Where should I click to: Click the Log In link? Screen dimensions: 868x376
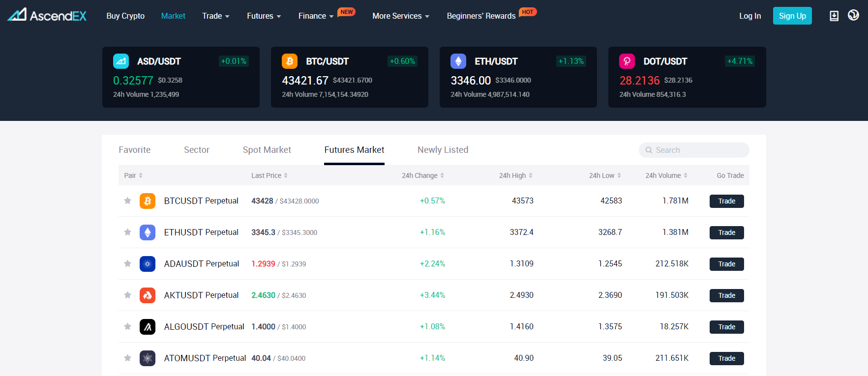pyautogui.click(x=750, y=16)
